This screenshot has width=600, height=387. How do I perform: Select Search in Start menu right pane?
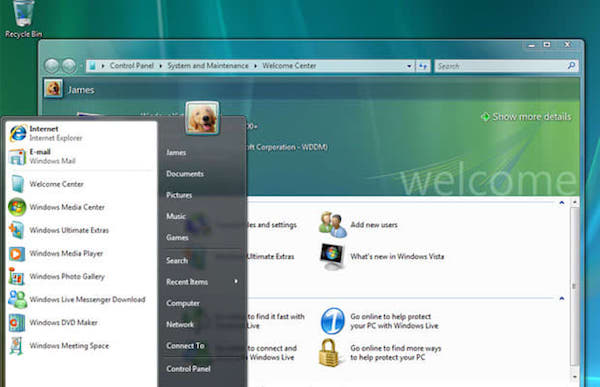tap(177, 261)
